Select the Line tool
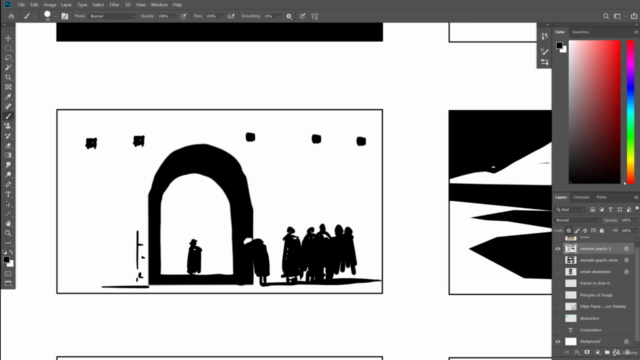The width and height of the screenshot is (640, 360). [8, 214]
